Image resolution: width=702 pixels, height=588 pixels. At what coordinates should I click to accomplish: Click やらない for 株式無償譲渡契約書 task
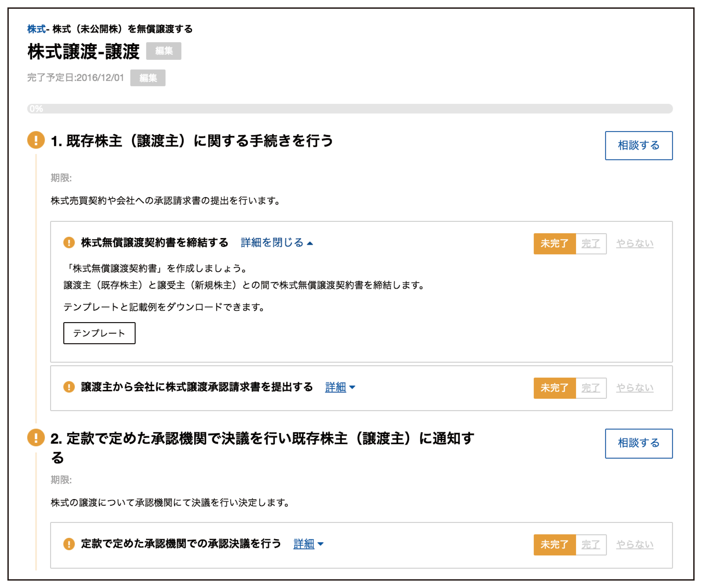click(634, 244)
